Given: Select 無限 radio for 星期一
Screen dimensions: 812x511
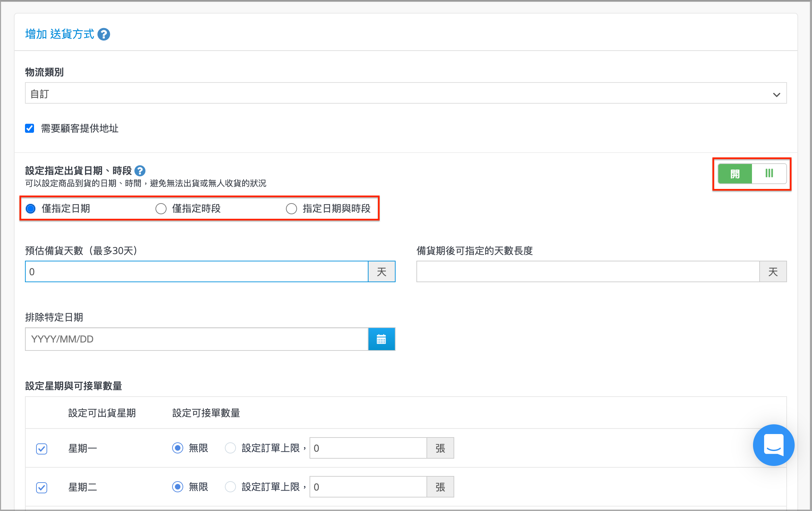Looking at the screenshot, I should point(178,448).
